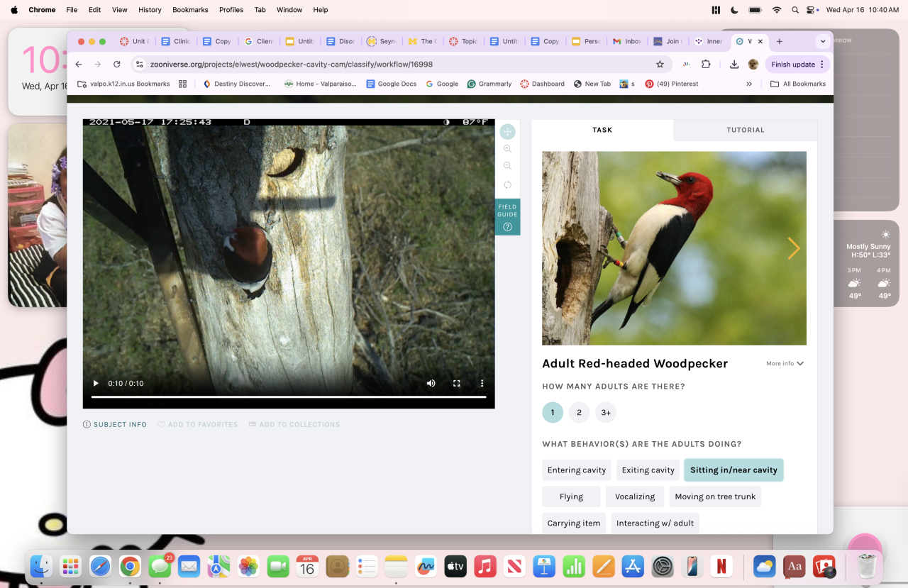The height and width of the screenshot is (588, 908).
Task: Select the pan/move subject tool
Action: (507, 132)
